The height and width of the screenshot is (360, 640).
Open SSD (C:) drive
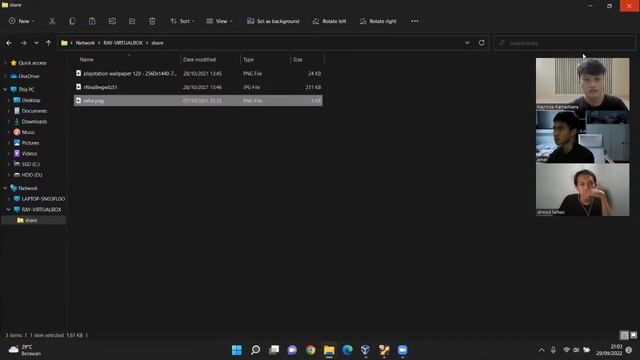(31, 164)
